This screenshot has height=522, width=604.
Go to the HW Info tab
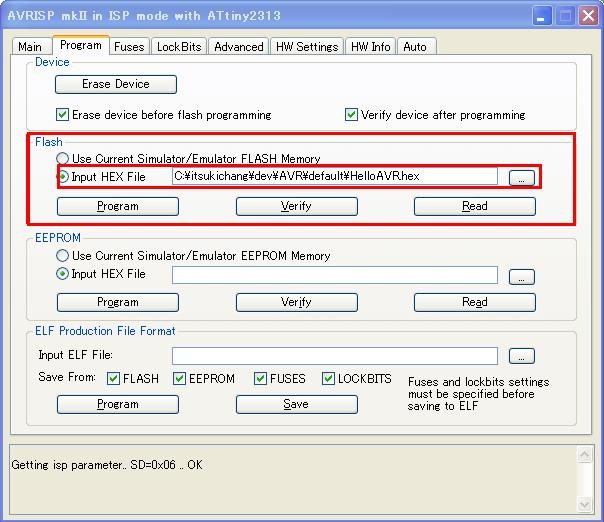coord(371,47)
